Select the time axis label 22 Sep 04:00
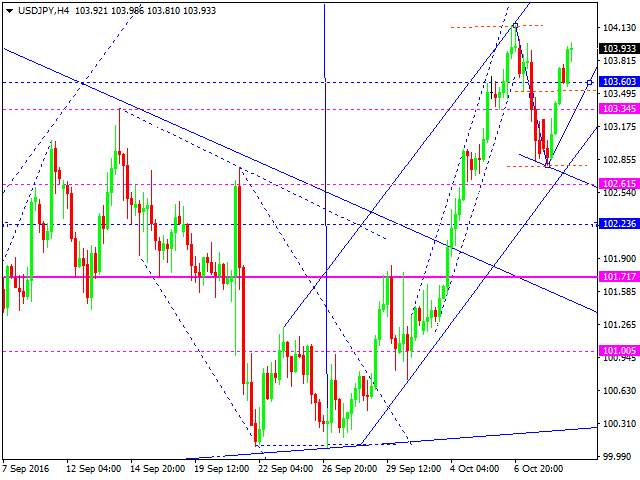640x480 pixels. click(286, 469)
